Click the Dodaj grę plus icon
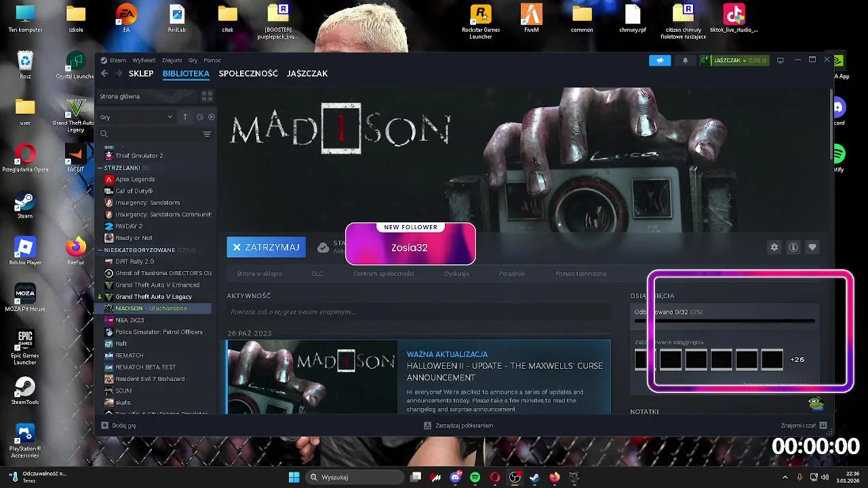The width and height of the screenshot is (868, 488). pyautogui.click(x=104, y=426)
